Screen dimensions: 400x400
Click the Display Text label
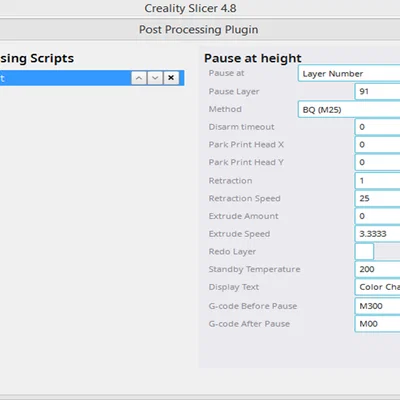point(234,287)
